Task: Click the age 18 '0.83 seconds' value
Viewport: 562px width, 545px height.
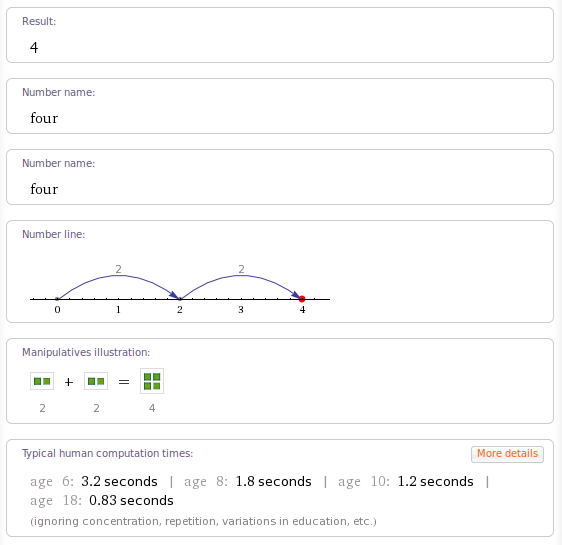Action: 131,501
